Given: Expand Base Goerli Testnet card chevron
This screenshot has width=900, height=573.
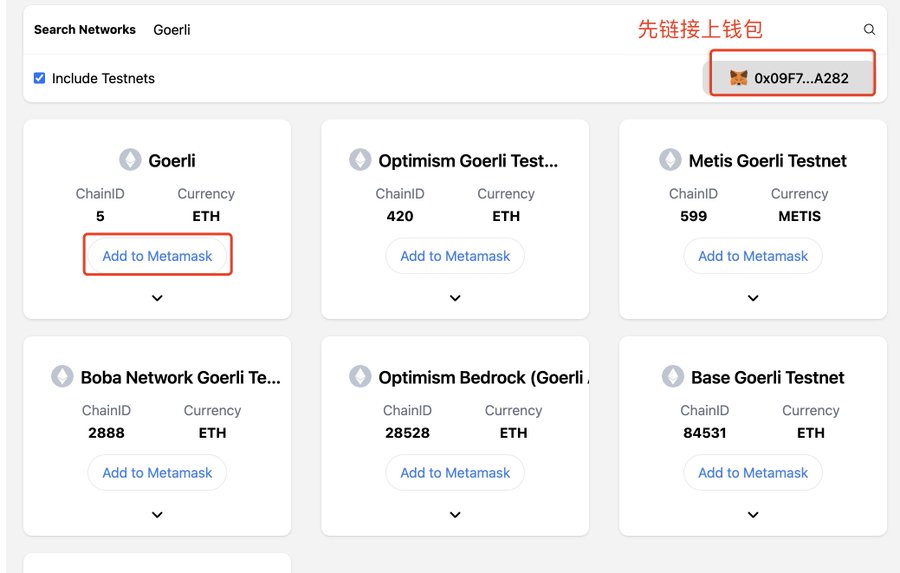Looking at the screenshot, I should pos(753,515).
